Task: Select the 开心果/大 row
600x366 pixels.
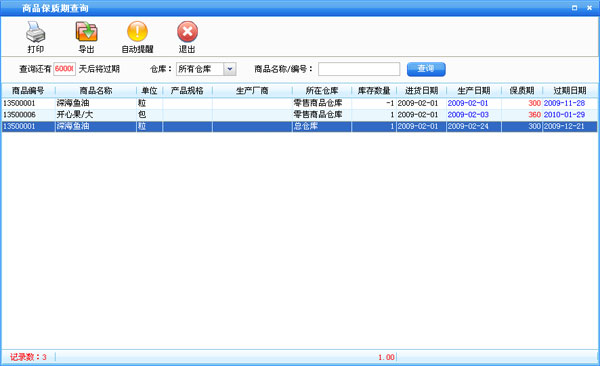Action: [x=299, y=114]
